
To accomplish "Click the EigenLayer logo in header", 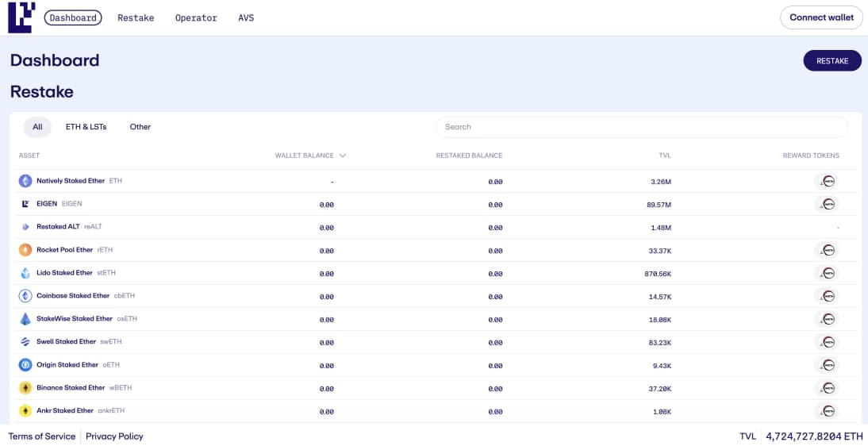I will [x=21, y=17].
